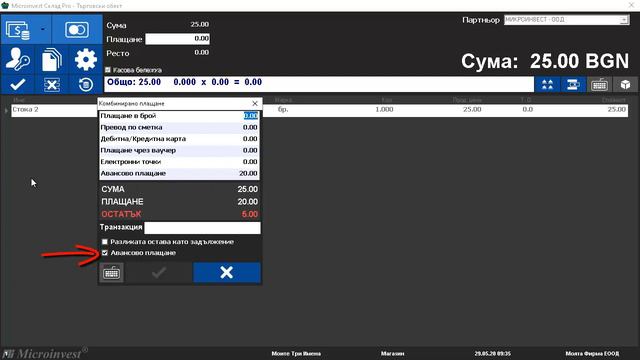Open the dialog's on-screen keyboard button
Screen dimensions: 640x360
coord(111,272)
